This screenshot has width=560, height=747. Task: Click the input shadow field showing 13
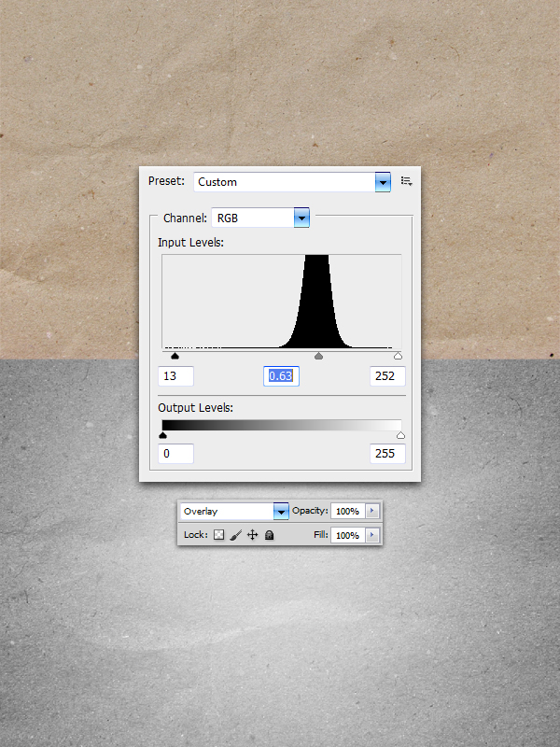[175, 376]
